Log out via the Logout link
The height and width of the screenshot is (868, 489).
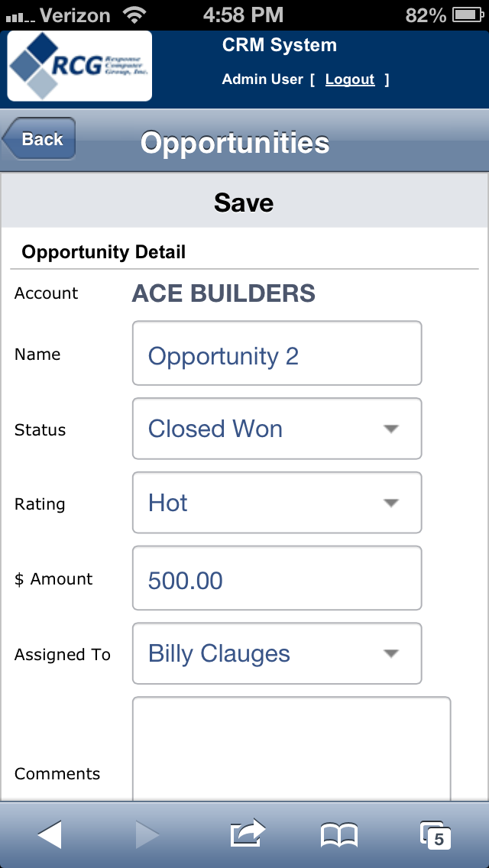click(350, 79)
